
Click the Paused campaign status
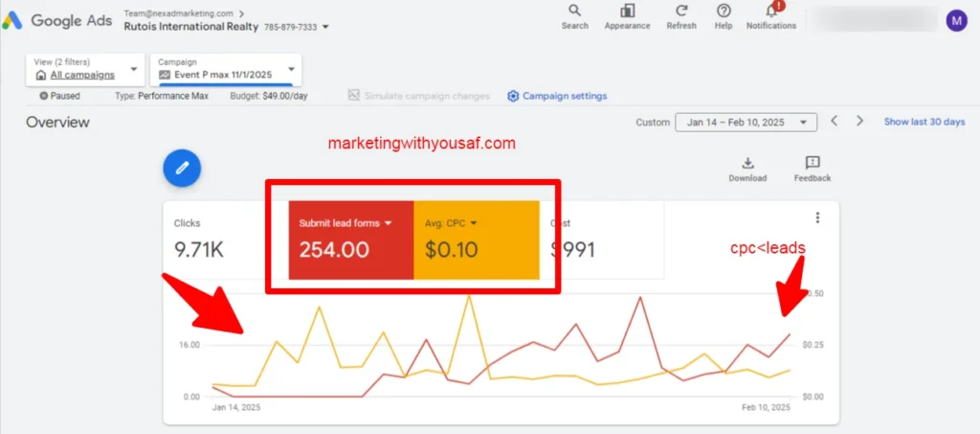(x=59, y=97)
